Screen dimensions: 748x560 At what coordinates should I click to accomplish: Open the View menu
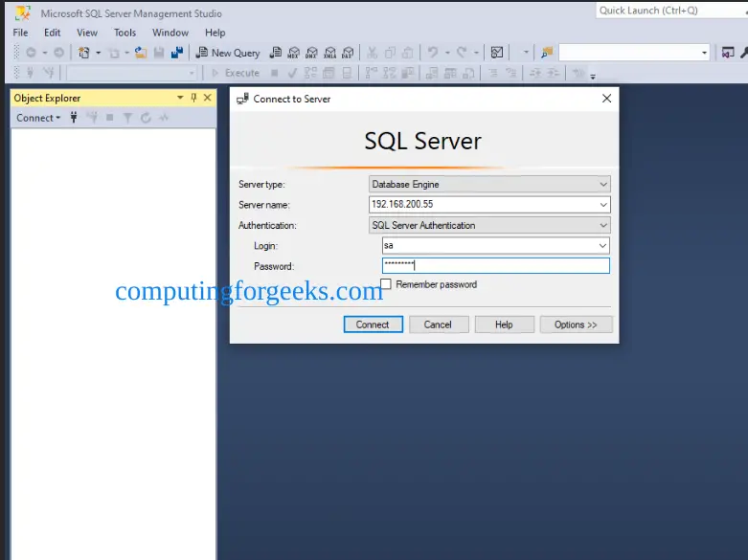87,33
